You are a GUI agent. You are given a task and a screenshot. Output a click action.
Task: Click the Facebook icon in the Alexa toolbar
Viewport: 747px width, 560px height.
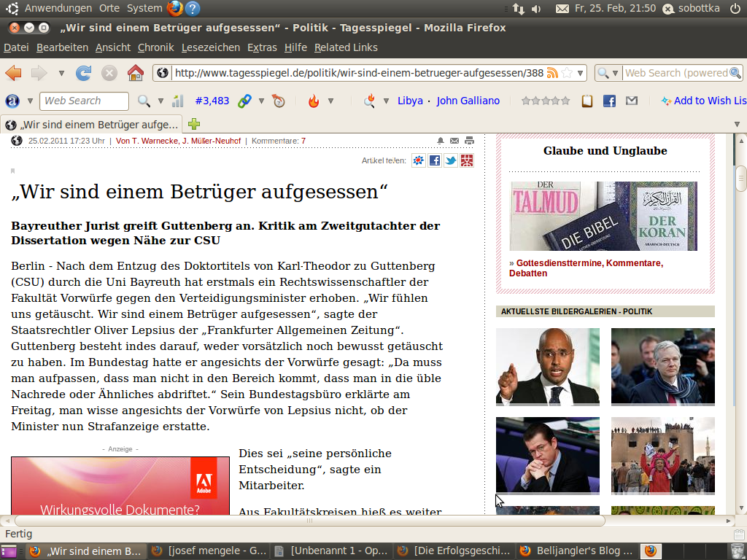tap(609, 101)
